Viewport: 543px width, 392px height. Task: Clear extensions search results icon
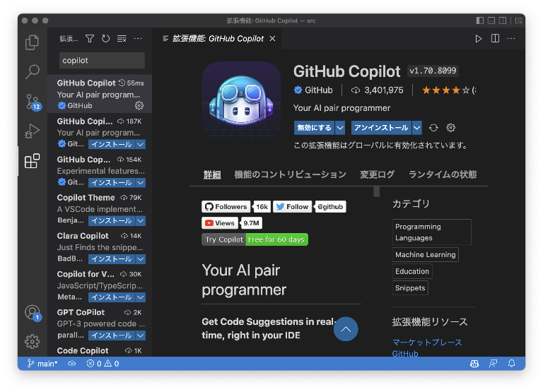[122, 38]
